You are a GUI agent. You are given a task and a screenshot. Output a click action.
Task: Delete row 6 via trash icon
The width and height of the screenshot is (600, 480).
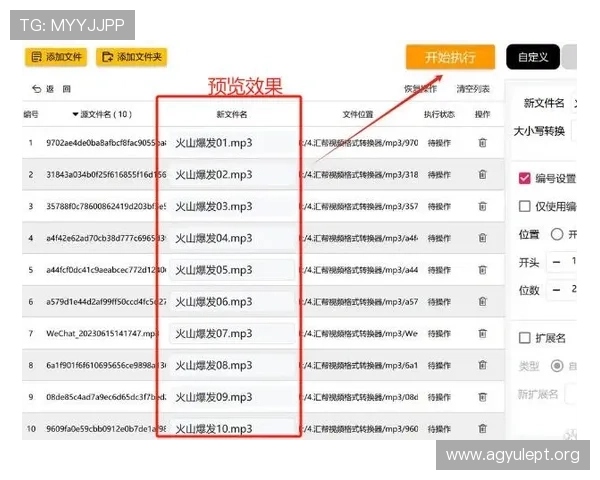[x=483, y=302]
